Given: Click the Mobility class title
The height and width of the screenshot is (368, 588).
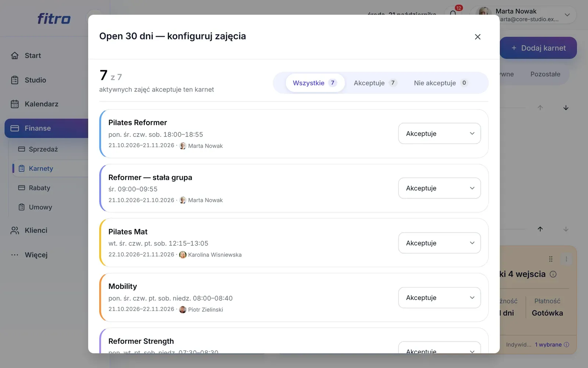Looking at the screenshot, I should pyautogui.click(x=123, y=286).
